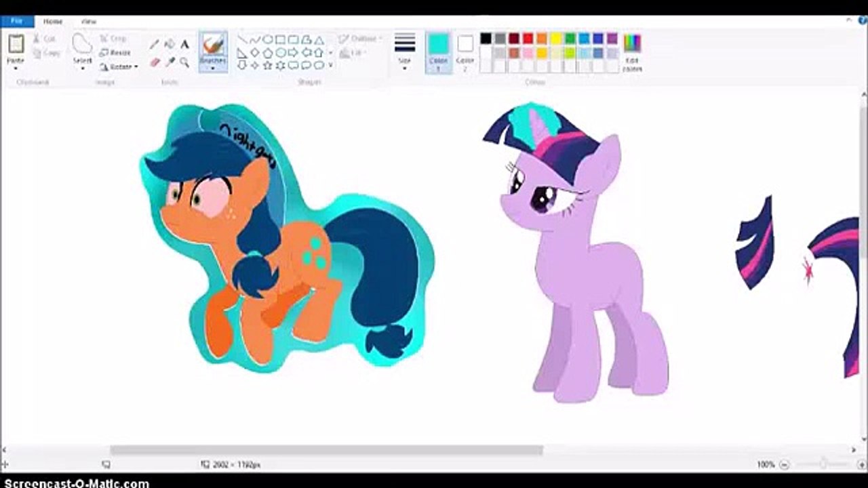
Task: Pick the red palette color
Action: tap(528, 39)
